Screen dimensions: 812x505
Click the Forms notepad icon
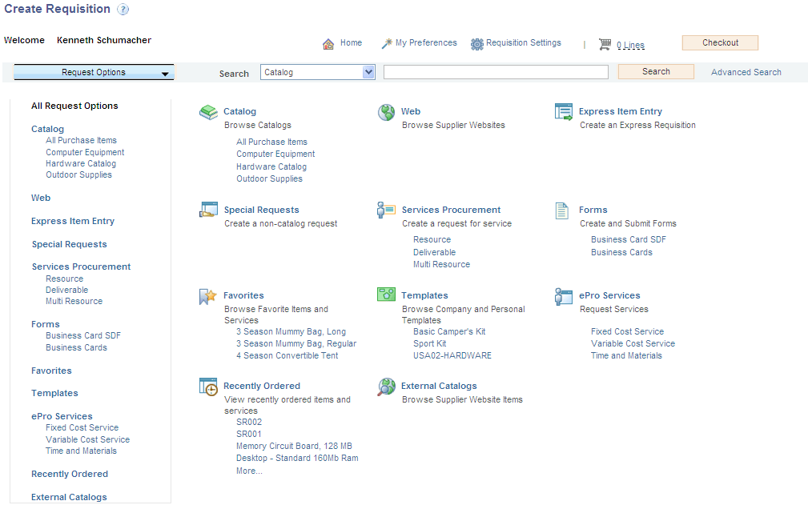pos(561,210)
